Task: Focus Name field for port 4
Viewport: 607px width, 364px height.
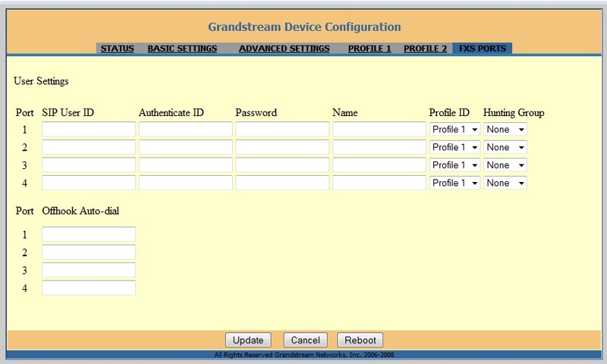Action: (x=379, y=183)
